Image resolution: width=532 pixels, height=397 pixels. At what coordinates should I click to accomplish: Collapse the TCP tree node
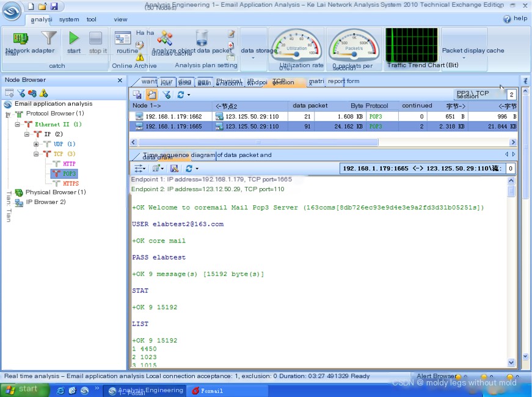click(x=37, y=154)
